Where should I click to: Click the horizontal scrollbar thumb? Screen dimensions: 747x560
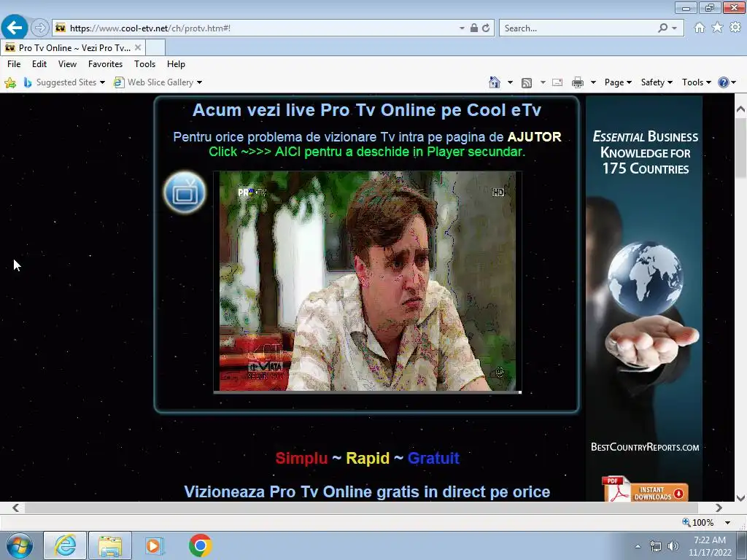(x=361, y=508)
